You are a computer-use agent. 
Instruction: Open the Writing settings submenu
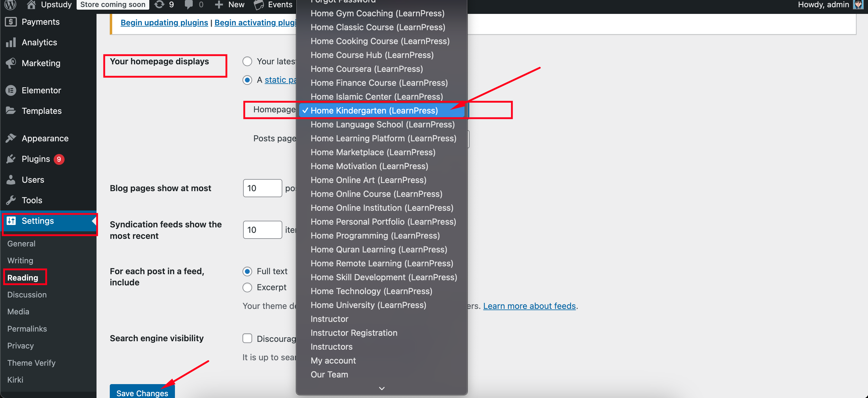tap(20, 260)
